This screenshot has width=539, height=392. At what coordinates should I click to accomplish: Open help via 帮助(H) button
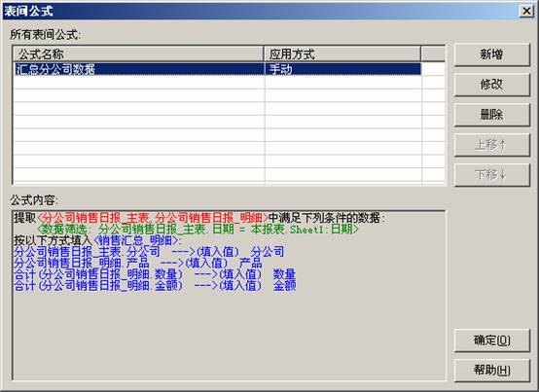pyautogui.click(x=492, y=371)
